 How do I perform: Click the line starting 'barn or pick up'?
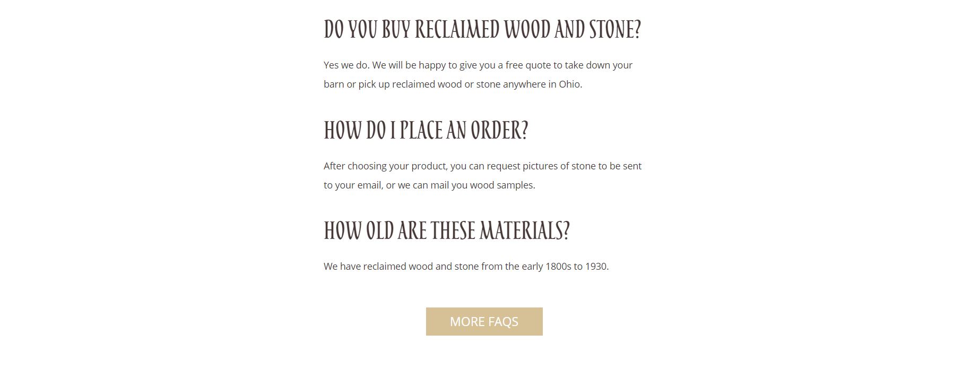[453, 84]
